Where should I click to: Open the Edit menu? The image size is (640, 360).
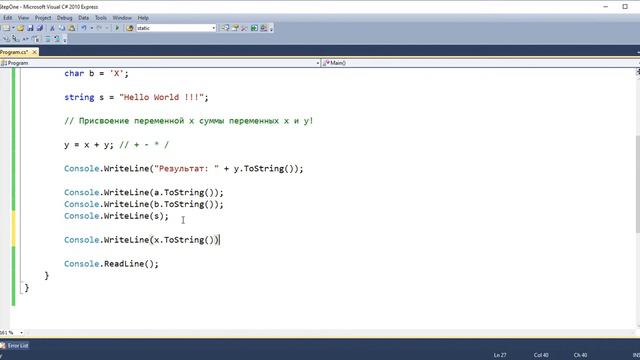(x=8, y=18)
